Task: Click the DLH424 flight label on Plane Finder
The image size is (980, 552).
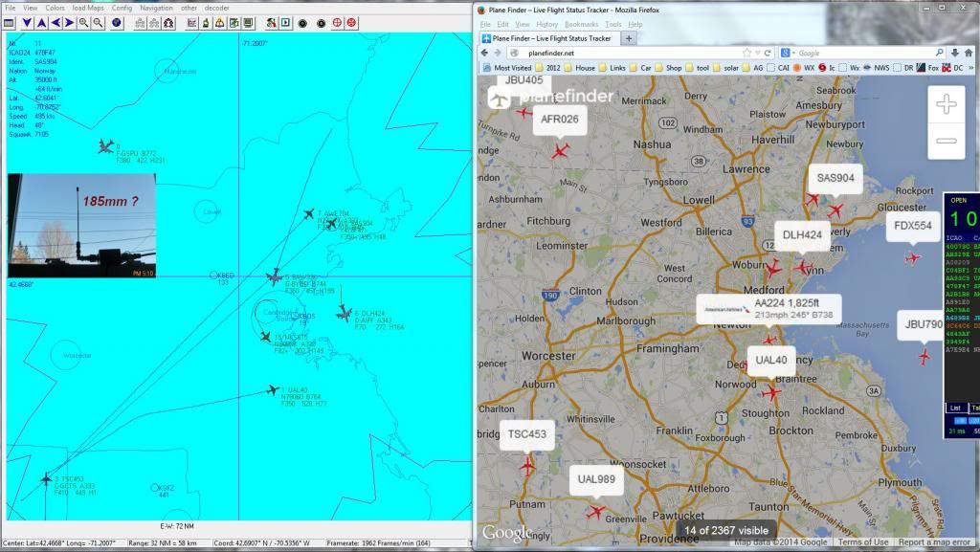Action: pos(802,234)
